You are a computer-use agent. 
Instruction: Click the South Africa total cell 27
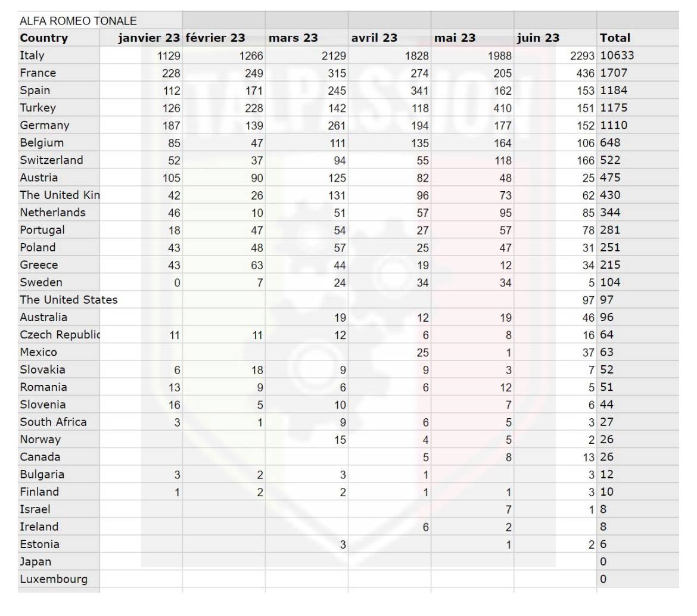[x=638, y=422]
